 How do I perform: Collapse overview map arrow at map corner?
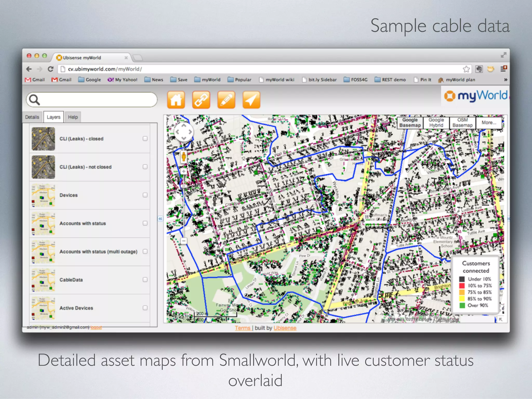[x=501, y=320]
